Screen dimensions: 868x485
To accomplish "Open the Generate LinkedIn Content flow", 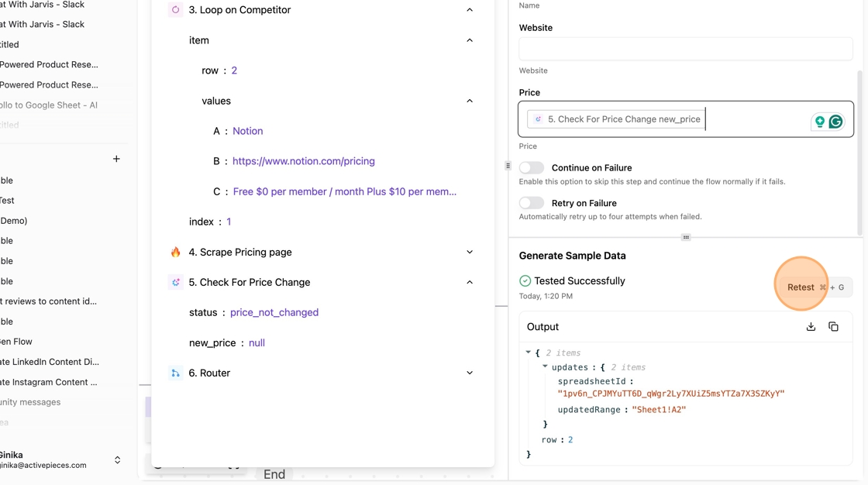I will pos(50,362).
